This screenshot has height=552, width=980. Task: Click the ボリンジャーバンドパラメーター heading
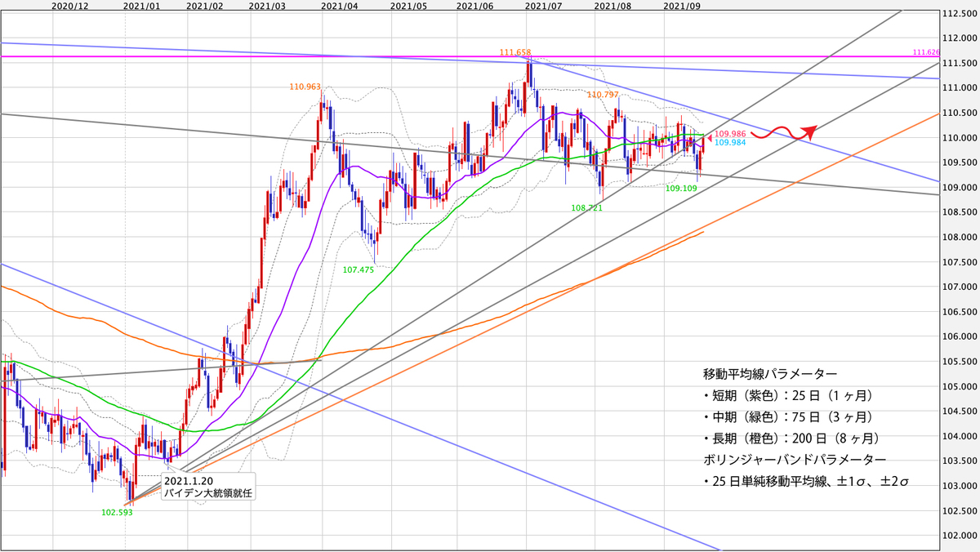point(795,460)
